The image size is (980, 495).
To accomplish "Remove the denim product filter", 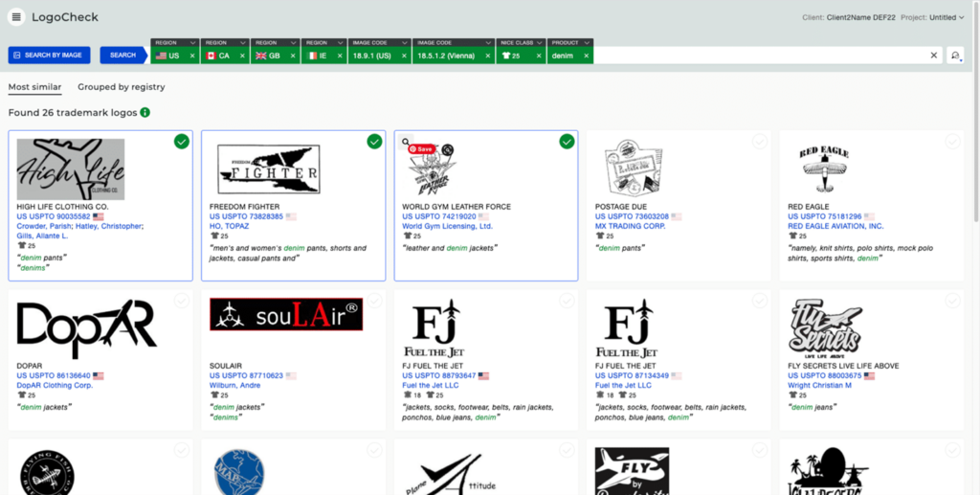I will pos(584,56).
